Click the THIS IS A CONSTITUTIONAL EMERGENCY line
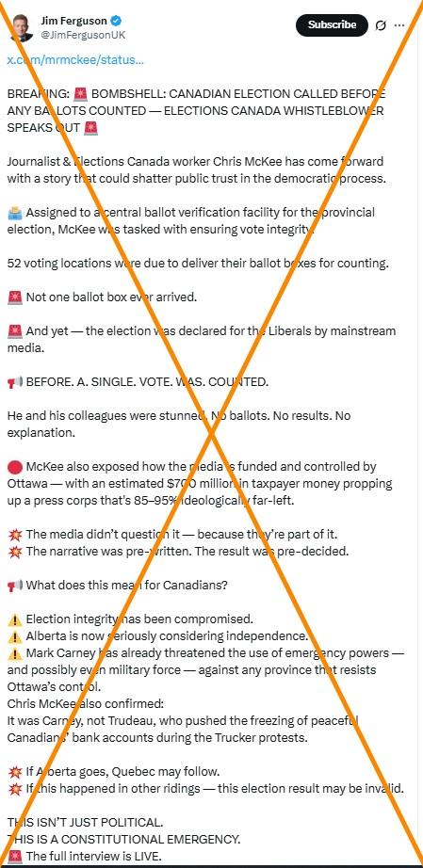423x868 pixels. tap(124, 839)
